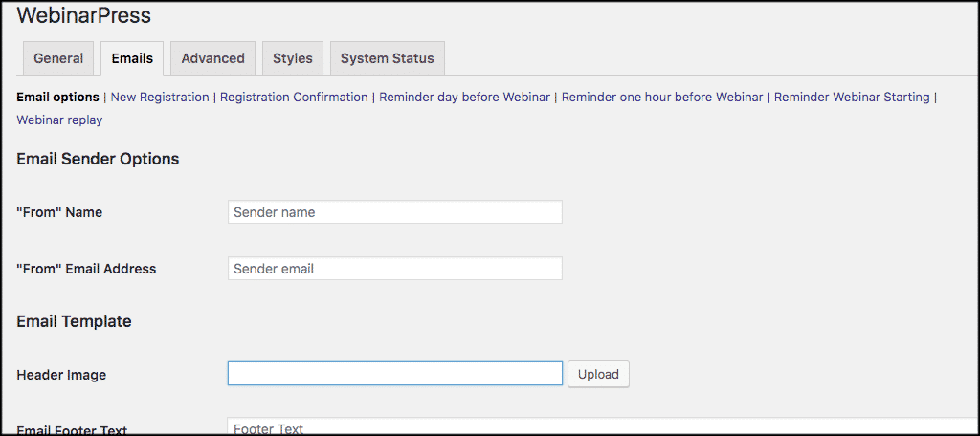Click the "From" Name label
Screen dimensions: 980x436
click(x=59, y=212)
